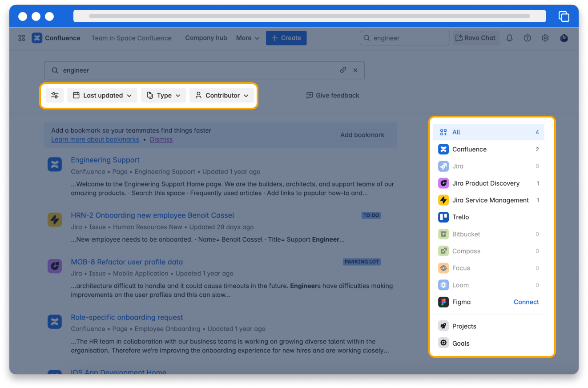Select the All filter in product list
Screen dimensions: 588x388
tap(488, 132)
